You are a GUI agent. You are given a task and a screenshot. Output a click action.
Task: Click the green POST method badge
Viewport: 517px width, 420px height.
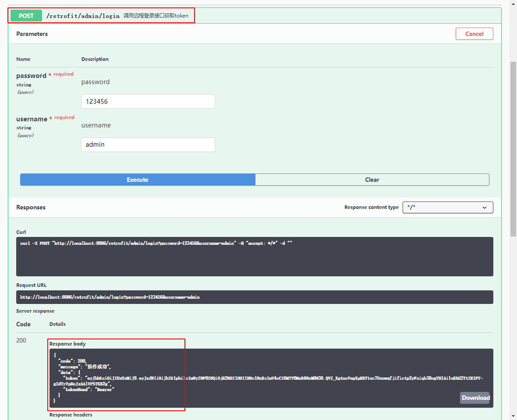pos(26,16)
